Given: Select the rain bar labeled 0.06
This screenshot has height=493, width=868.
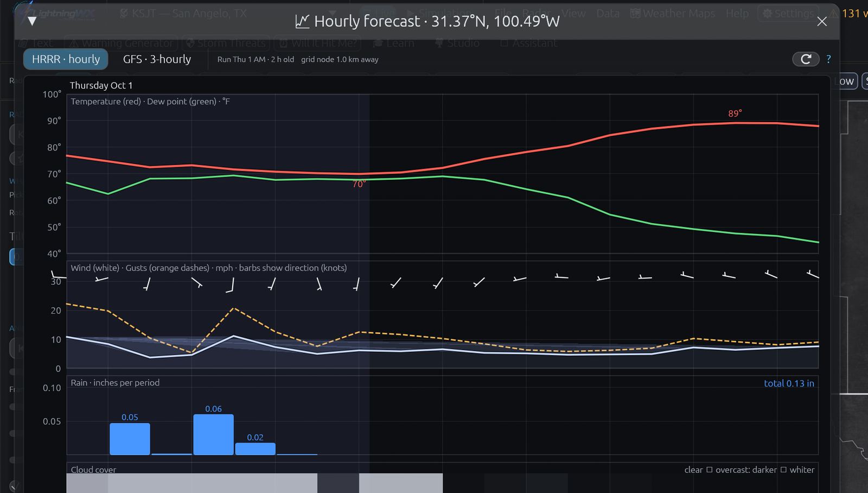Looking at the screenshot, I should click(213, 434).
